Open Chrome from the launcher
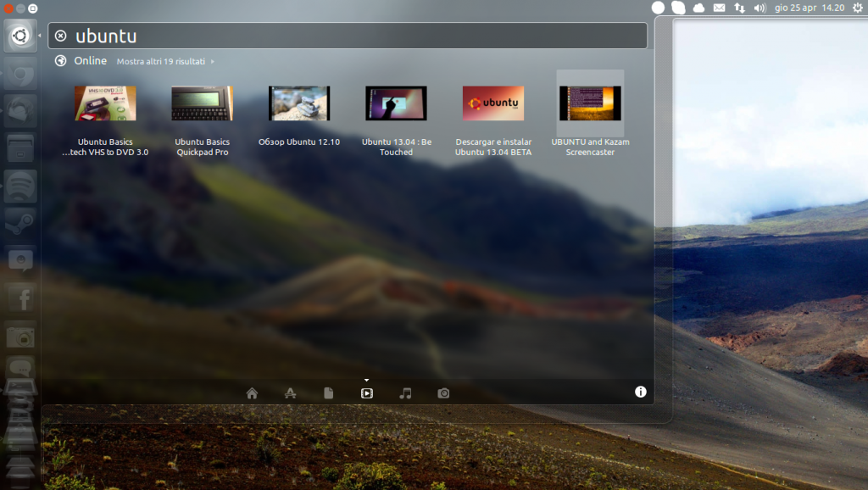 click(x=20, y=74)
